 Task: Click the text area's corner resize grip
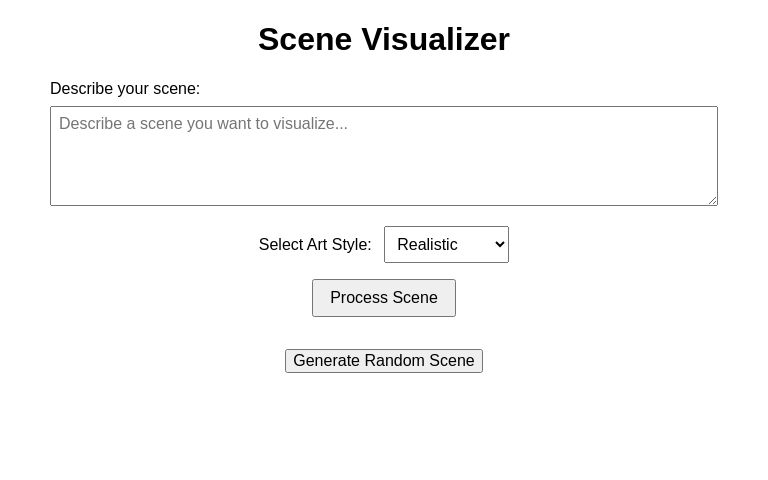pyautogui.click(x=712, y=200)
